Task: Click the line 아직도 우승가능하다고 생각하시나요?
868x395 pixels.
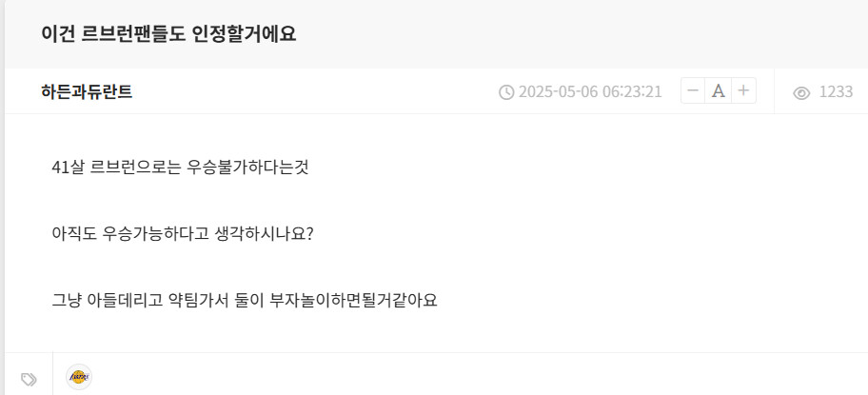Action: (183, 233)
